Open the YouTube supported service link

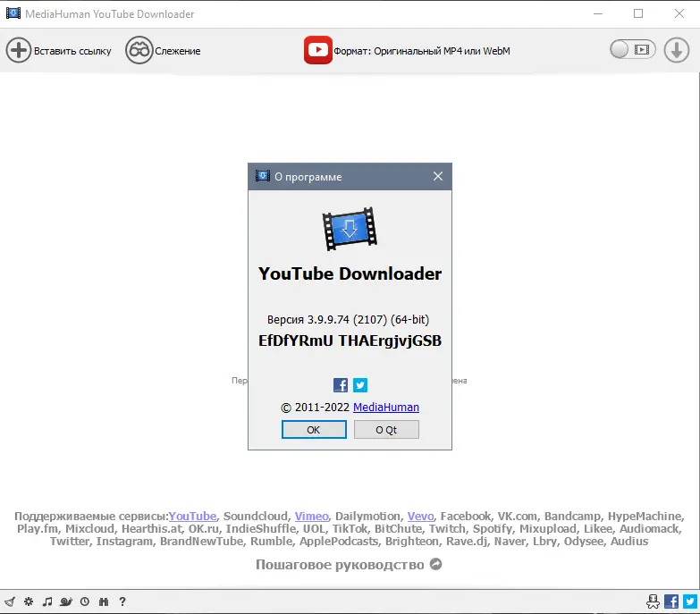[x=192, y=517]
